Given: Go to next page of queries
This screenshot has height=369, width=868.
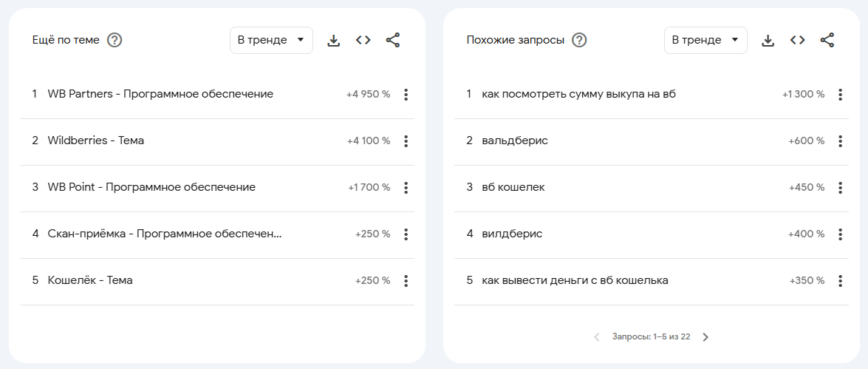Looking at the screenshot, I should pos(705,337).
